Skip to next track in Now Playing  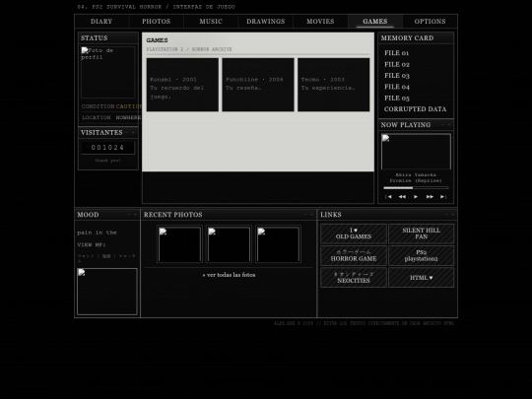pos(443,197)
